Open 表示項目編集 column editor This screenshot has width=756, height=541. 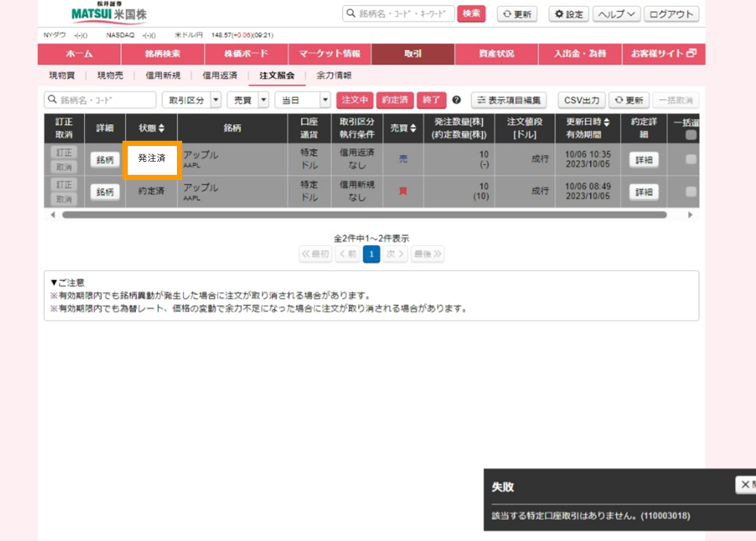click(509, 100)
